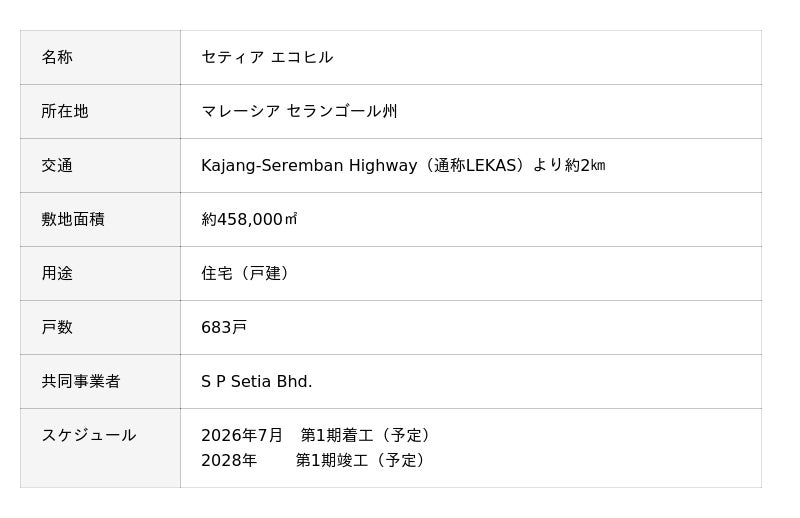The width and height of the screenshot is (800, 518).
Task: Select the マレーシア セランゴール州 location text
Action: [x=299, y=111]
